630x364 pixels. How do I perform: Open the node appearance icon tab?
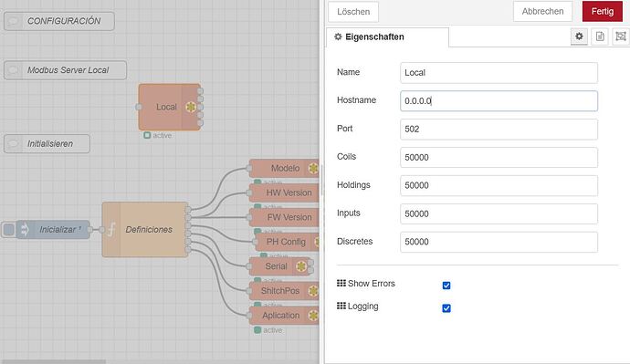[x=620, y=36]
